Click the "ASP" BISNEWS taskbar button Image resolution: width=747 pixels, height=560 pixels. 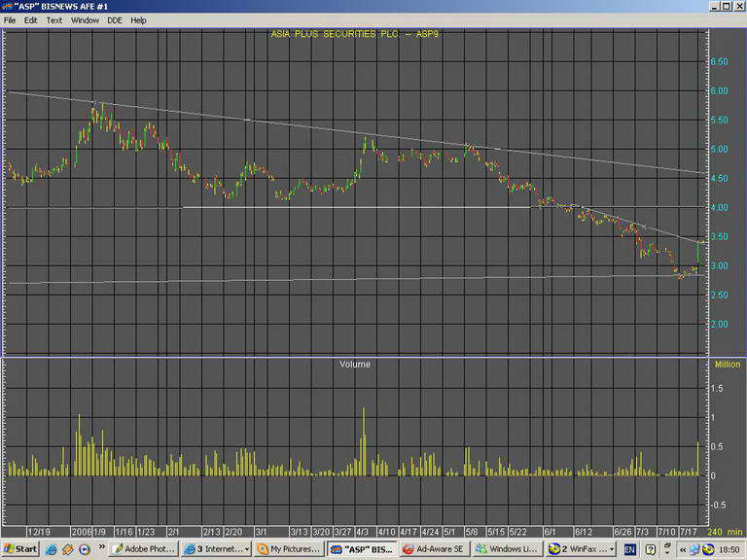(362, 549)
